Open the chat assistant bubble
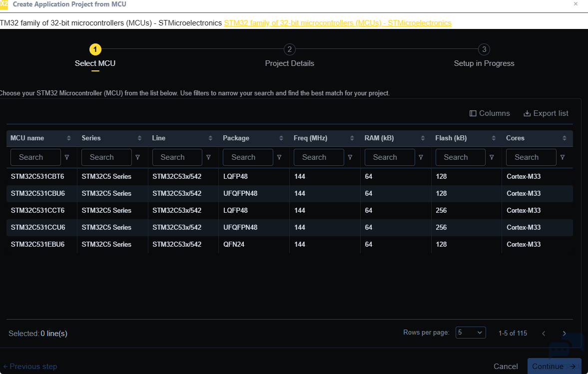The height and width of the screenshot is (374, 588). tap(566, 346)
